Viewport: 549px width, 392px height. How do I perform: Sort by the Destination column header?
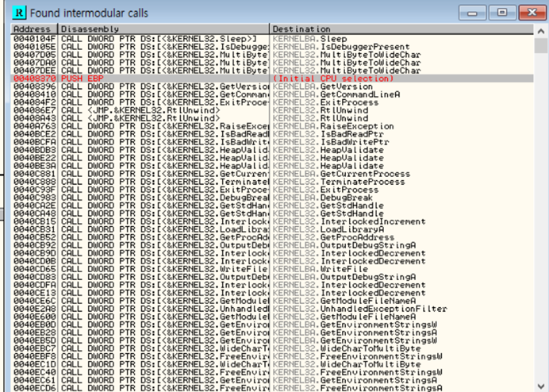click(x=401, y=29)
